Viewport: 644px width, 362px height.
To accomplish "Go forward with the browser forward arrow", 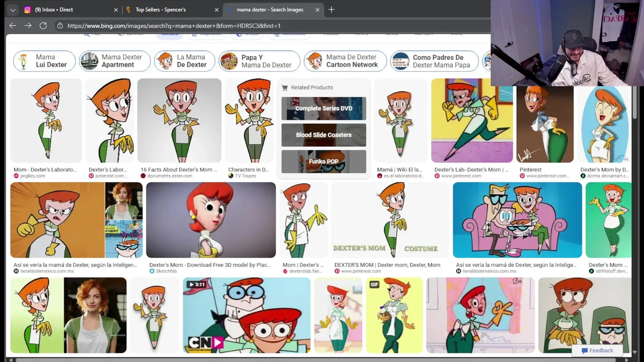I will point(28,26).
